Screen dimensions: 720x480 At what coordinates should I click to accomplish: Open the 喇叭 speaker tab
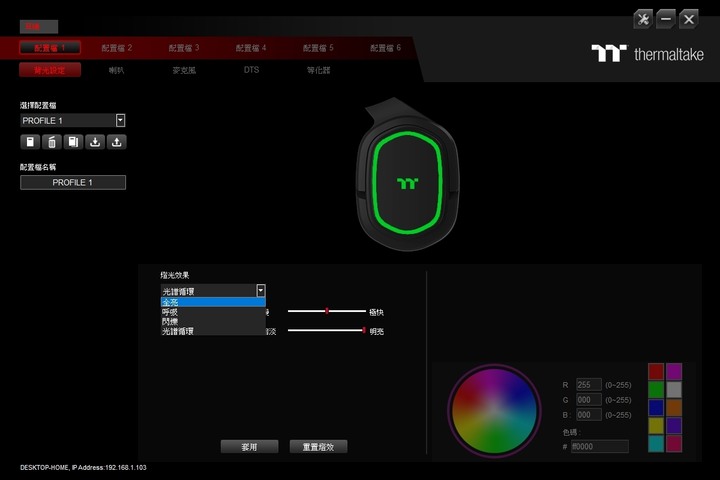click(117, 70)
